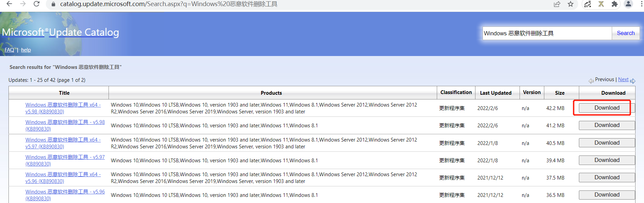644x203 pixels.
Task: Click the browser back arrow icon
Action: click(9, 4)
